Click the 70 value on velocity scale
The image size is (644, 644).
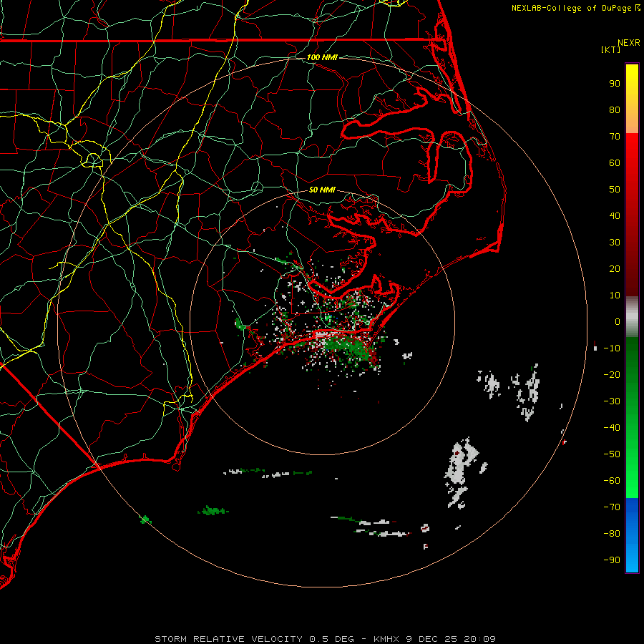(x=615, y=137)
